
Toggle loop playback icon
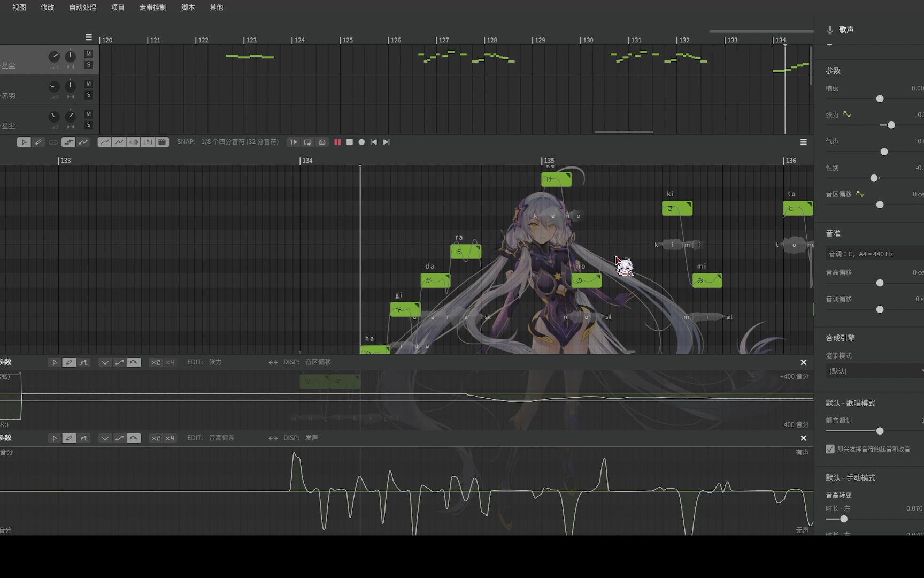pyautogui.click(x=307, y=142)
